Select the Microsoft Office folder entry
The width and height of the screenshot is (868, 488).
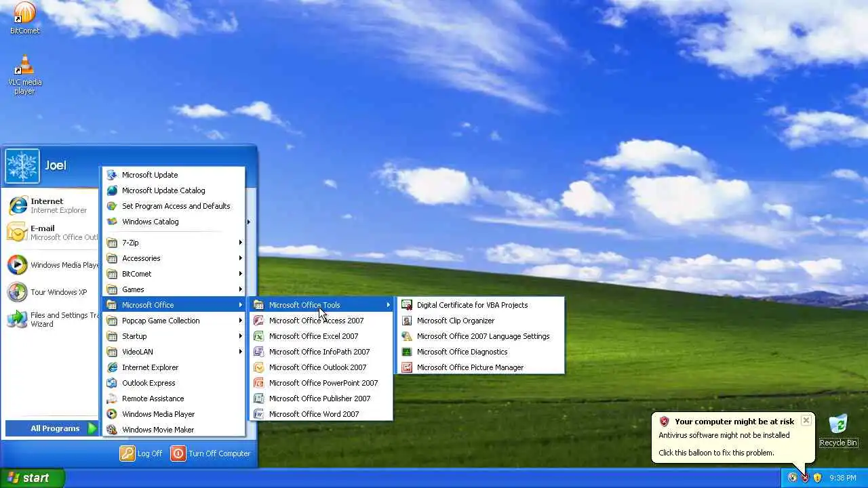174,305
